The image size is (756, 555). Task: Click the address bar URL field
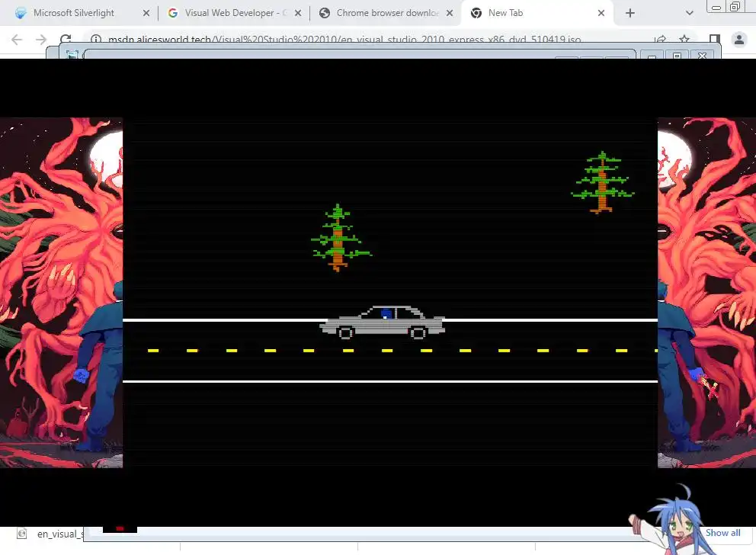point(344,40)
